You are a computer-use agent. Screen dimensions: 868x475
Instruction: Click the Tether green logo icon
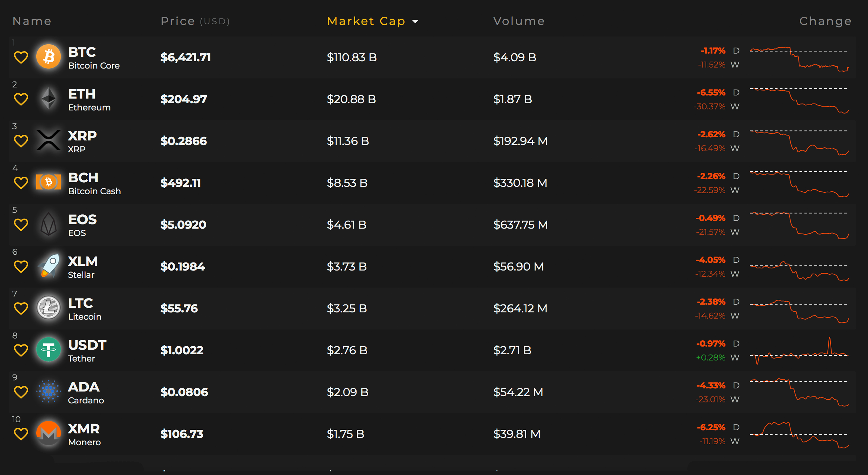(x=49, y=350)
